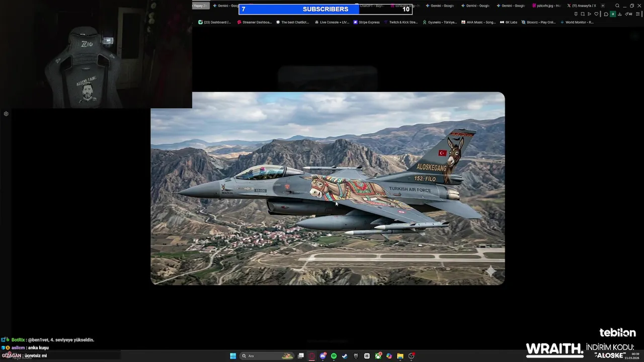Image resolution: width=644 pixels, height=362 pixels.
Task: Open the 'AHA Music - Song...' bookmark
Action: tap(478, 22)
